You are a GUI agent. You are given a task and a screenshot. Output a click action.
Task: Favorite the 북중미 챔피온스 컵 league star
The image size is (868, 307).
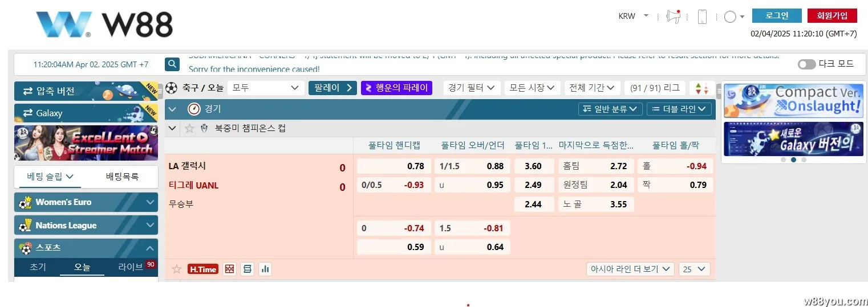189,128
